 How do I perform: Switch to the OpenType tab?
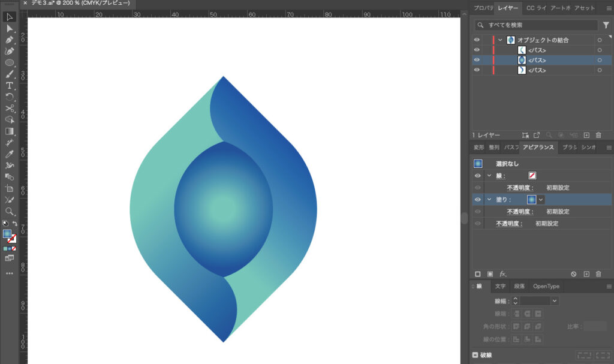coord(546,287)
